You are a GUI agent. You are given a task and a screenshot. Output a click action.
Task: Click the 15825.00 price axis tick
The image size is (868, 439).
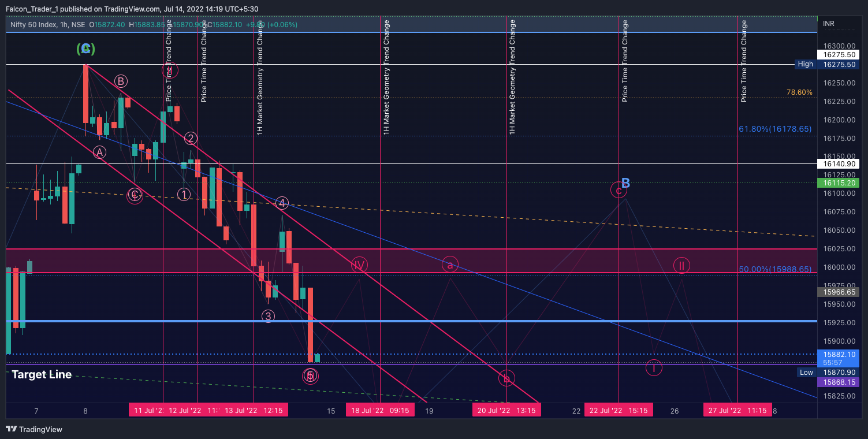tap(839, 396)
